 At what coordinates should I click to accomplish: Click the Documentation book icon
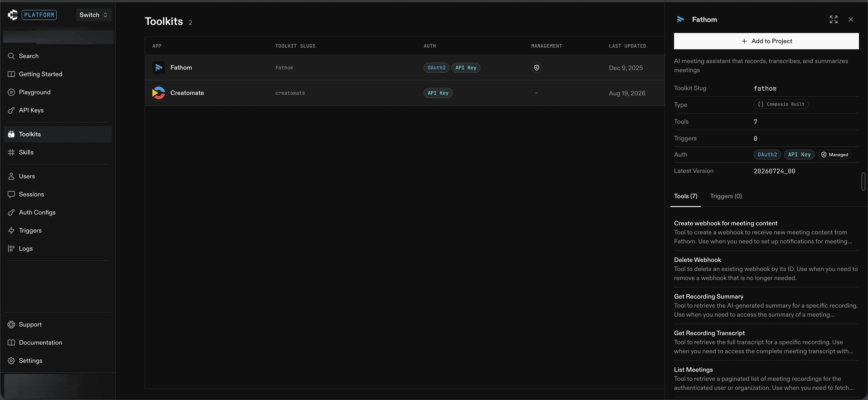click(12, 342)
